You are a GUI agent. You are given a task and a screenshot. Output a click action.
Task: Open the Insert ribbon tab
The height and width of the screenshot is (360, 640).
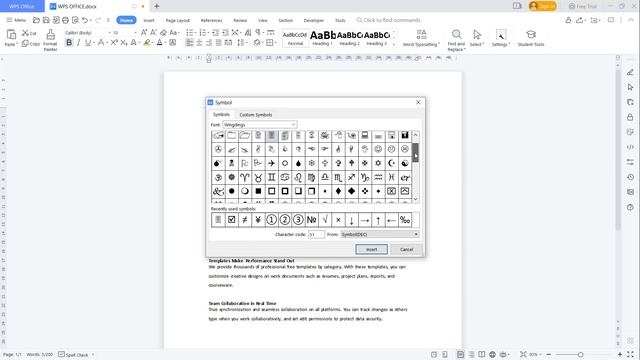click(149, 20)
